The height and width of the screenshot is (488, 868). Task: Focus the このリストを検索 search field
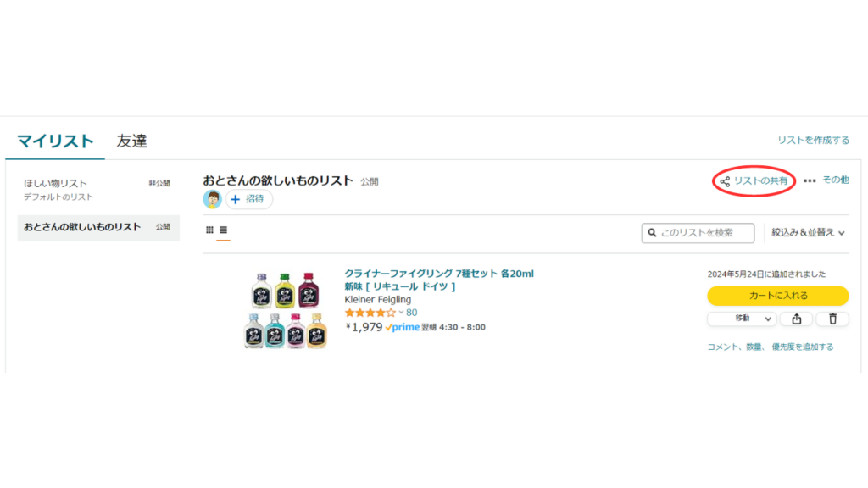(x=698, y=233)
